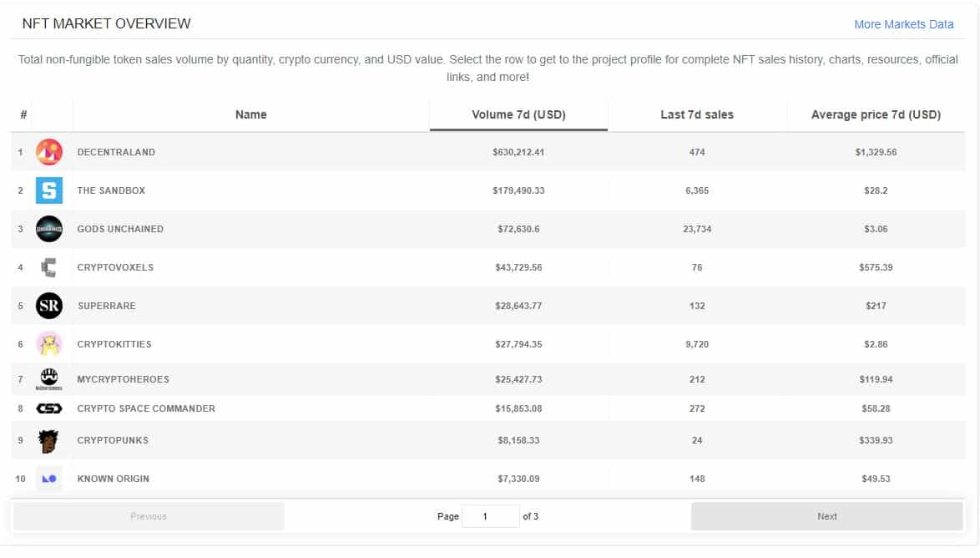Click Decentraland volume $630,212.41
980x558 pixels.
coord(518,152)
